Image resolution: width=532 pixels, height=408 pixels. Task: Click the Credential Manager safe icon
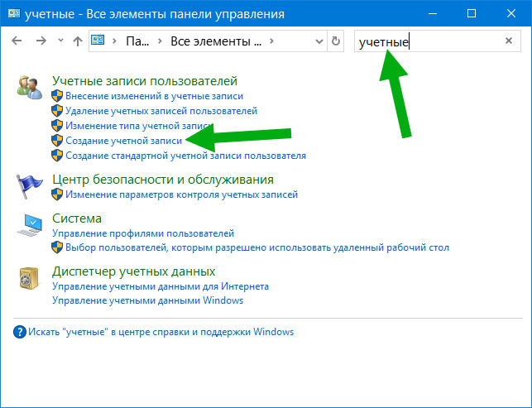click(x=29, y=278)
